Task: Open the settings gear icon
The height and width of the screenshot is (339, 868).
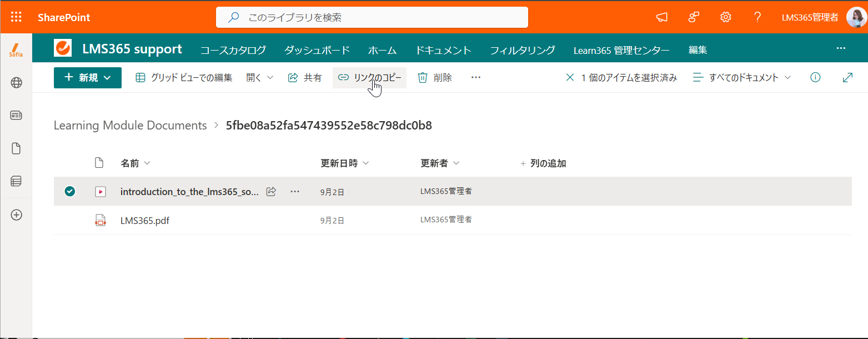Action: pos(725,17)
